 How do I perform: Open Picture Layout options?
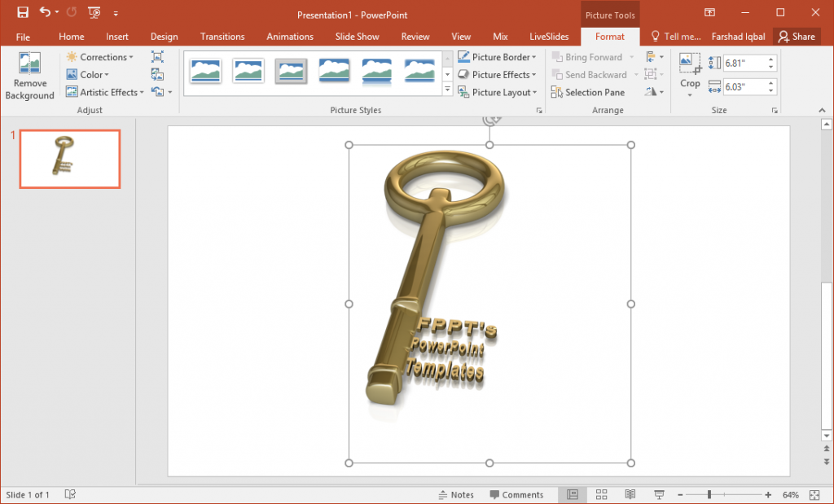(498, 92)
